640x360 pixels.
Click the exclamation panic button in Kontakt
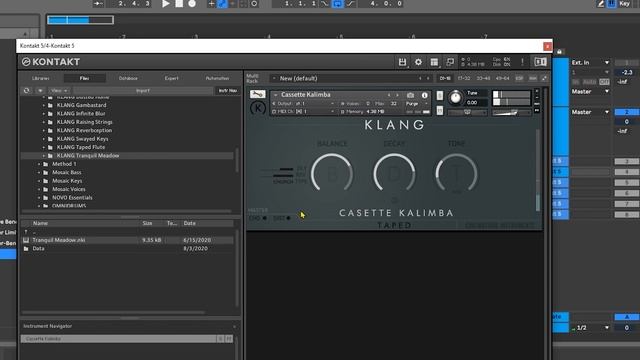coord(522,62)
